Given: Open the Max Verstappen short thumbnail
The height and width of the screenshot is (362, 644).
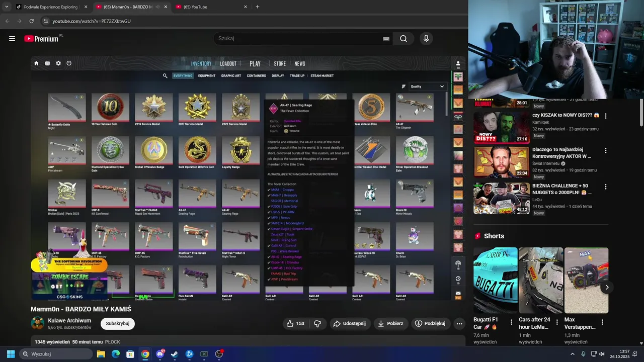Looking at the screenshot, I should click(586, 281).
